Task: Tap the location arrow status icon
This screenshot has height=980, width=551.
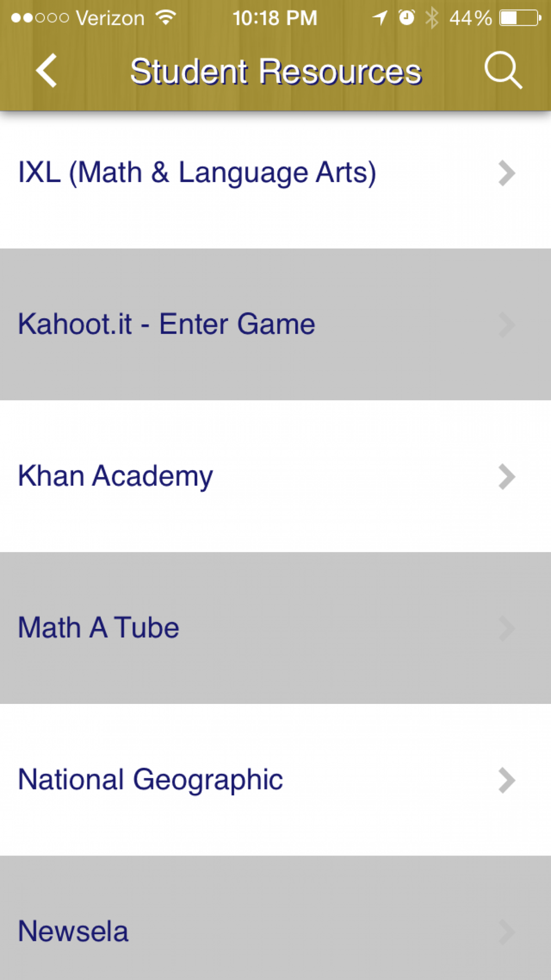Action: click(380, 18)
